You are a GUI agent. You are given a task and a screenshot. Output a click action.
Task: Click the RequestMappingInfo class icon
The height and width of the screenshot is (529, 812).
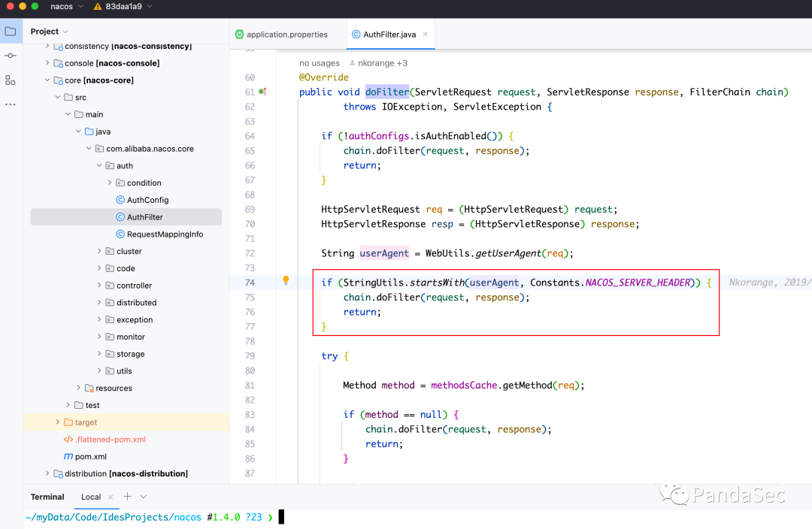(x=120, y=234)
